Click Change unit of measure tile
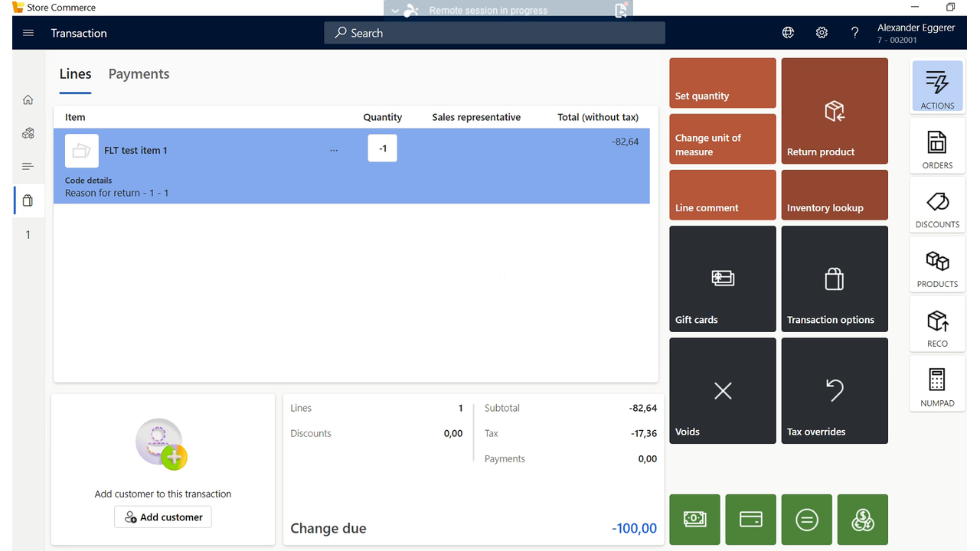 pos(723,139)
